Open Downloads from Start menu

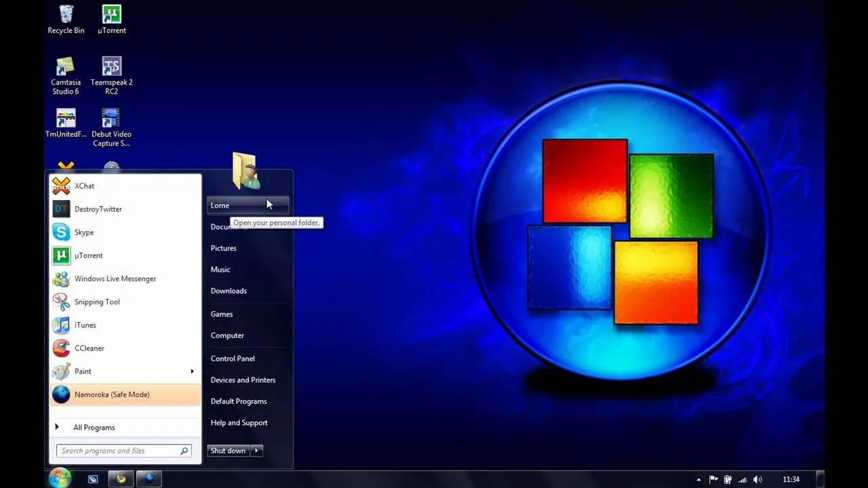click(248, 291)
